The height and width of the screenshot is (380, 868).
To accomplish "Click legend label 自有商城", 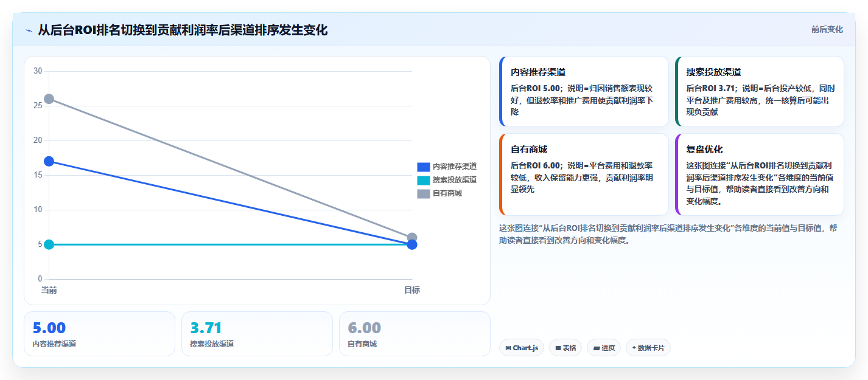I will point(447,193).
